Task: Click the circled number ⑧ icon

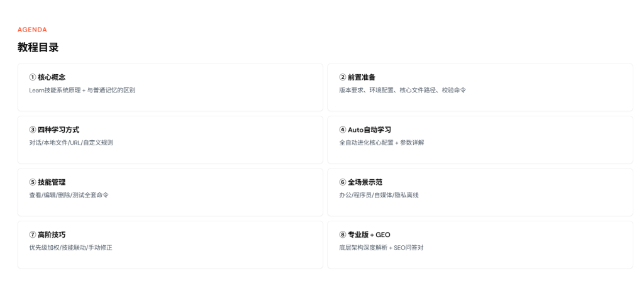Action: (x=343, y=235)
